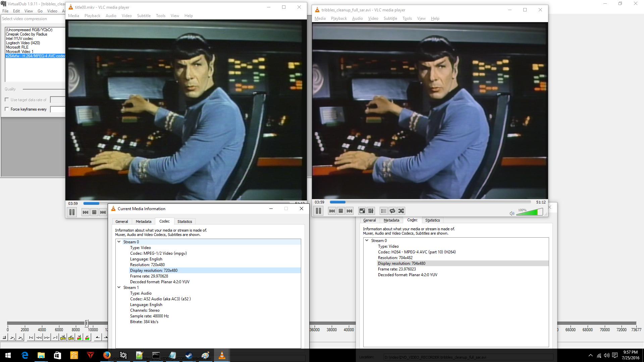Click VirtualDub output playback button
The height and width of the screenshot is (362, 644).
click(x=20, y=338)
